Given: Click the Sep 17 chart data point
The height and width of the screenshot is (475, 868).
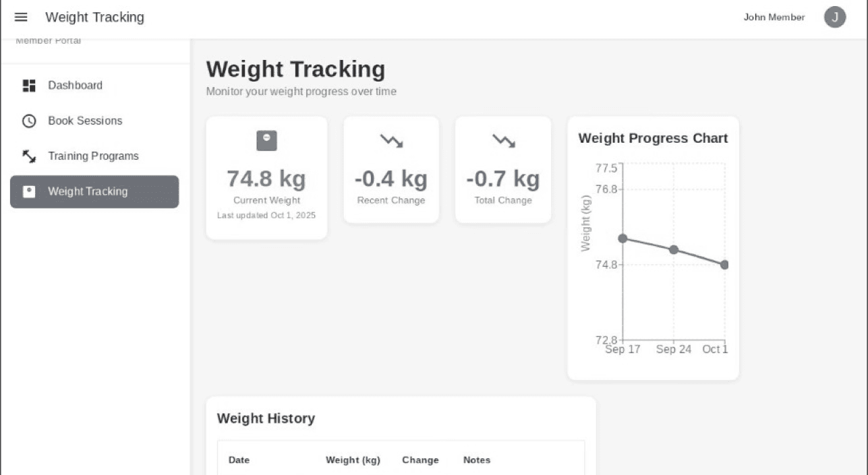Looking at the screenshot, I should click(x=623, y=239).
